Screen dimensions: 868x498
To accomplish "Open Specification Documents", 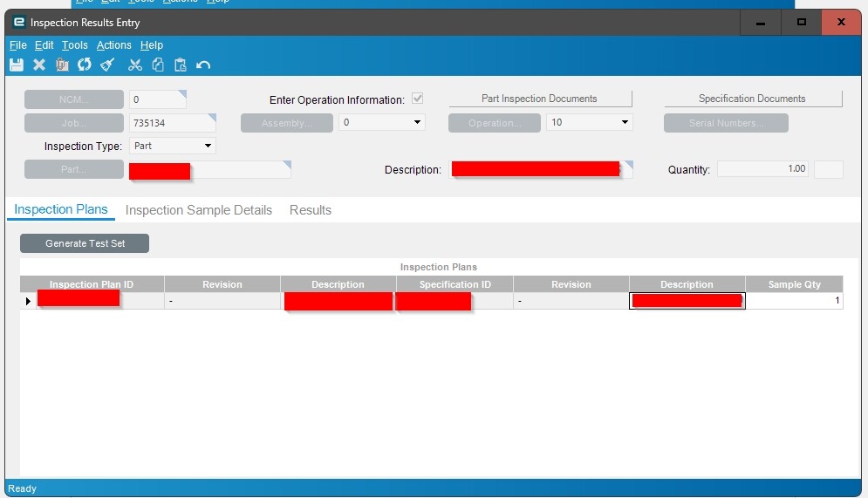I will tap(753, 99).
